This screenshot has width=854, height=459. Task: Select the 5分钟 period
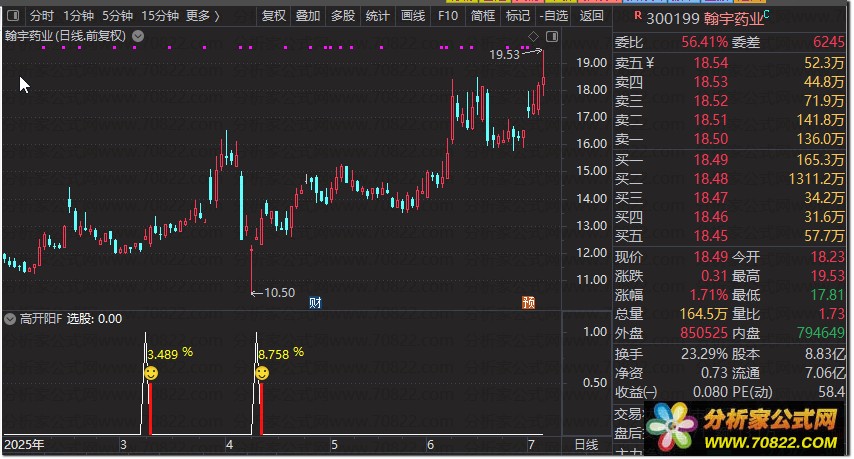pyautogui.click(x=118, y=16)
